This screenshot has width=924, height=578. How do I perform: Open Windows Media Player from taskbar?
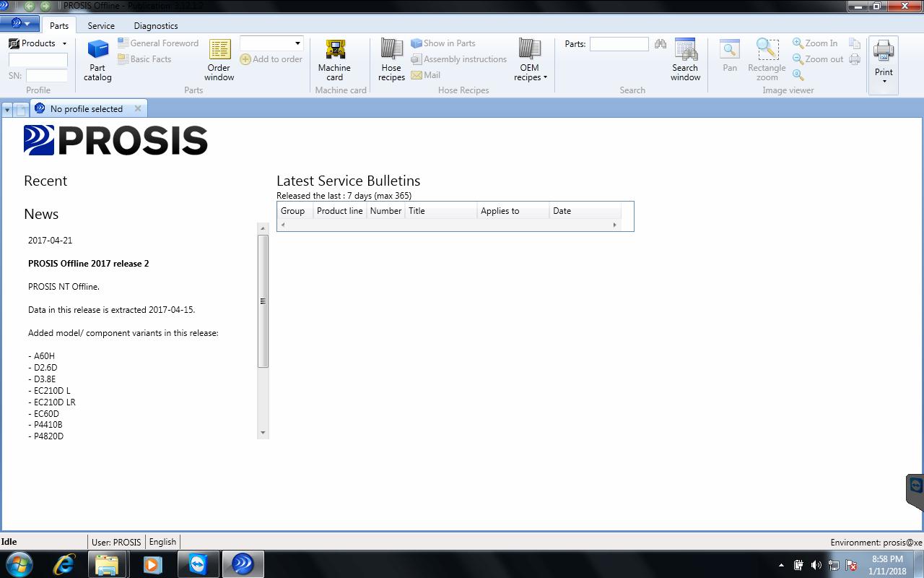(152, 564)
